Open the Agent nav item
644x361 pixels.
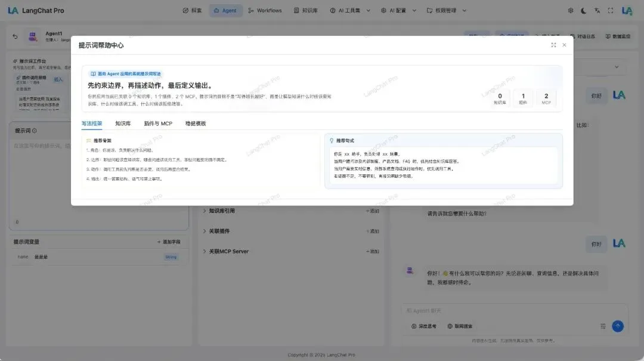click(x=225, y=11)
